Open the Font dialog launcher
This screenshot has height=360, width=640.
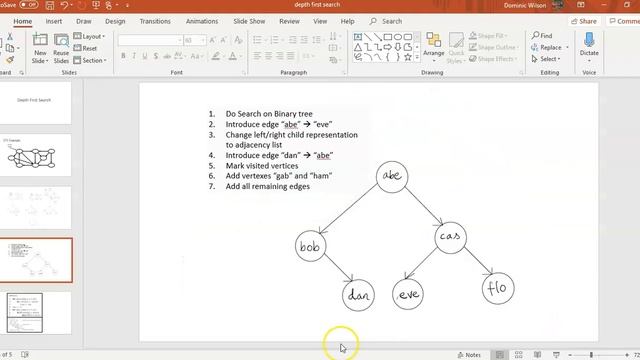244,73
